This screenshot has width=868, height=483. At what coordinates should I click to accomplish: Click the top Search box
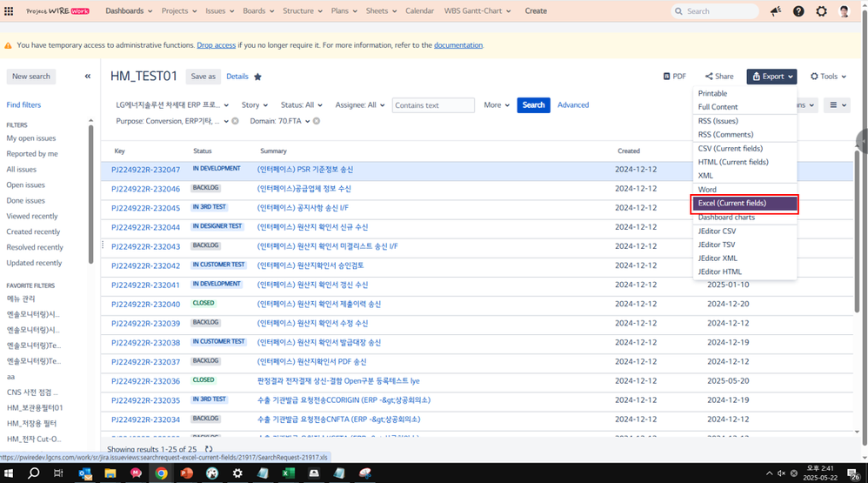tap(714, 11)
